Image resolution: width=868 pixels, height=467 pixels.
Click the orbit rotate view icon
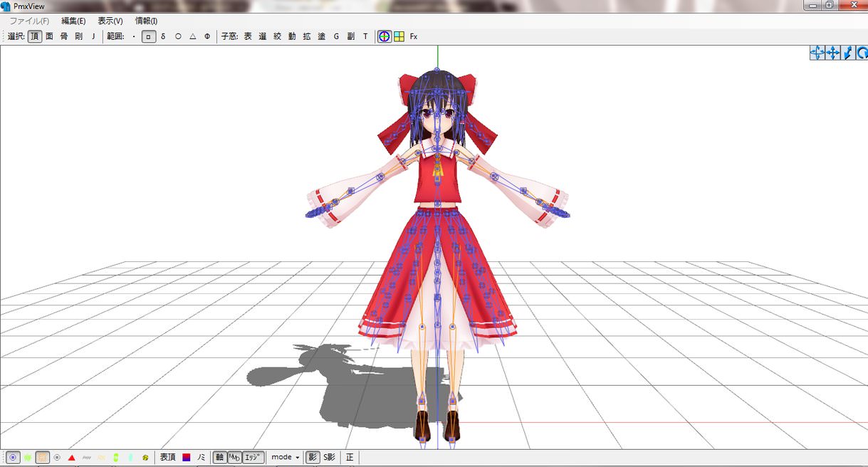click(x=817, y=53)
